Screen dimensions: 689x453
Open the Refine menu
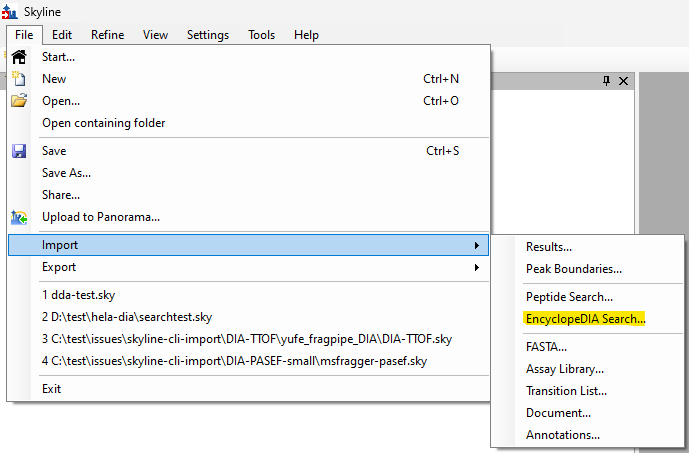coord(107,35)
